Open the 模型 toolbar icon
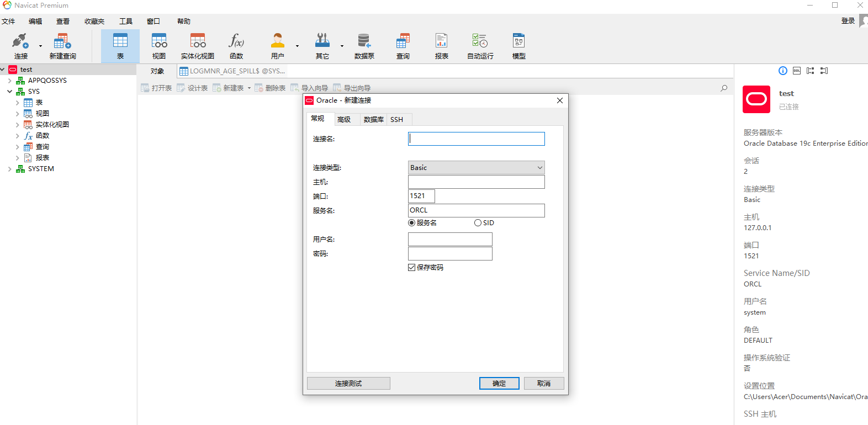This screenshot has width=868, height=425. [519, 46]
